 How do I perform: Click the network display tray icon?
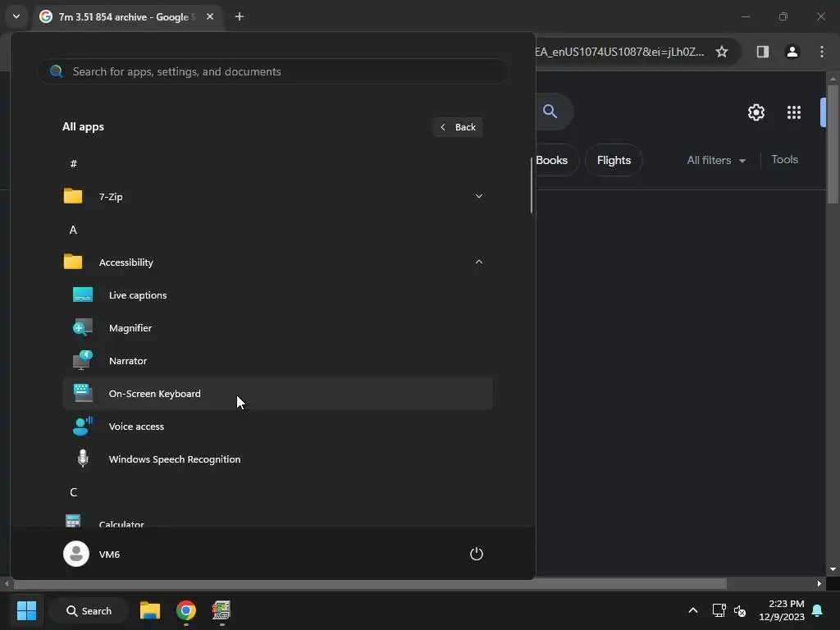click(719, 610)
